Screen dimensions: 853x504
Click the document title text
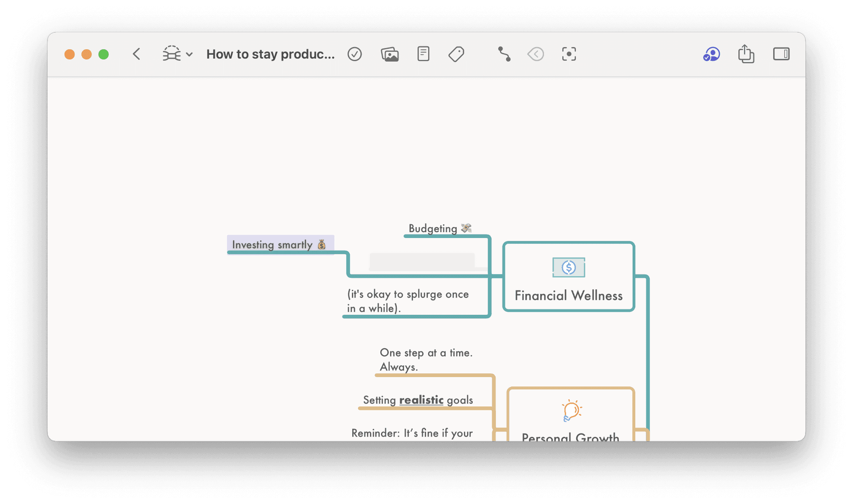pos(270,54)
